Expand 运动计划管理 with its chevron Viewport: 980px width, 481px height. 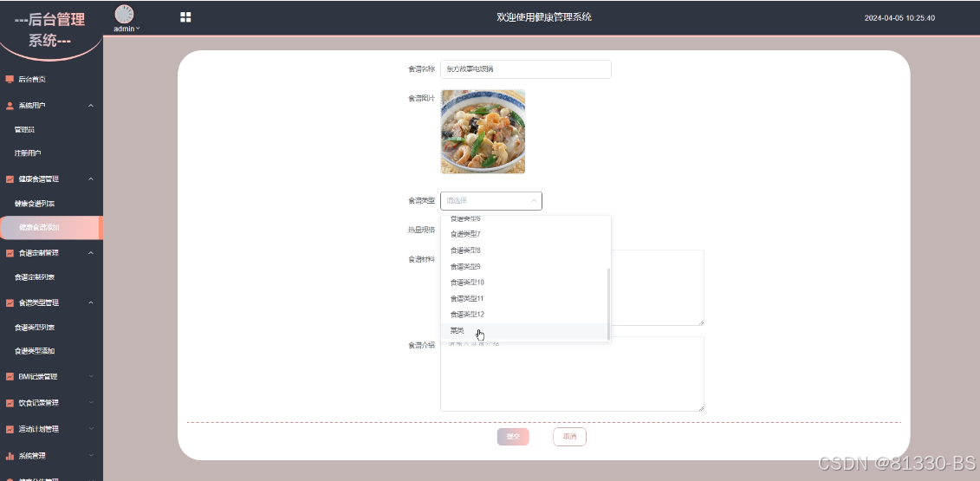pyautogui.click(x=91, y=429)
